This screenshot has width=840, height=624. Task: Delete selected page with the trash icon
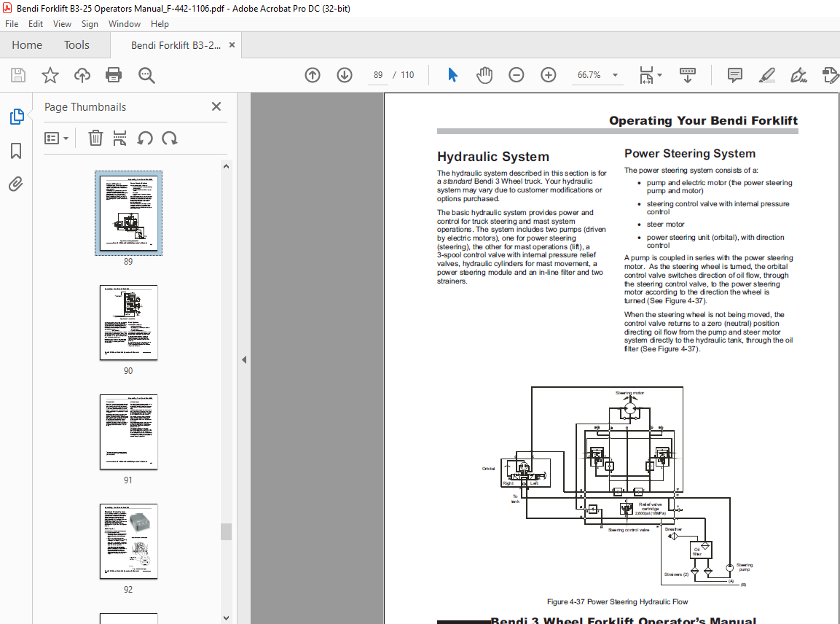pos(95,139)
